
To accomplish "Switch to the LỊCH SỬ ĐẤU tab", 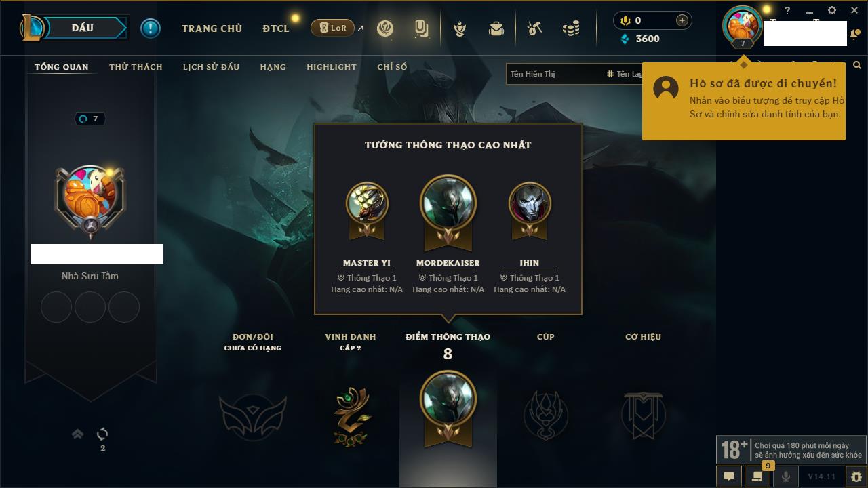I will point(211,67).
